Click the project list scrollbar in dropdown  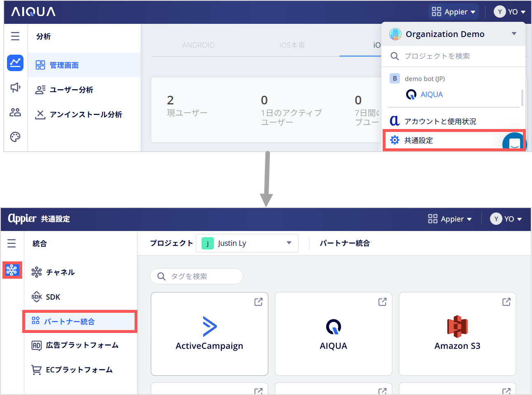(x=522, y=97)
